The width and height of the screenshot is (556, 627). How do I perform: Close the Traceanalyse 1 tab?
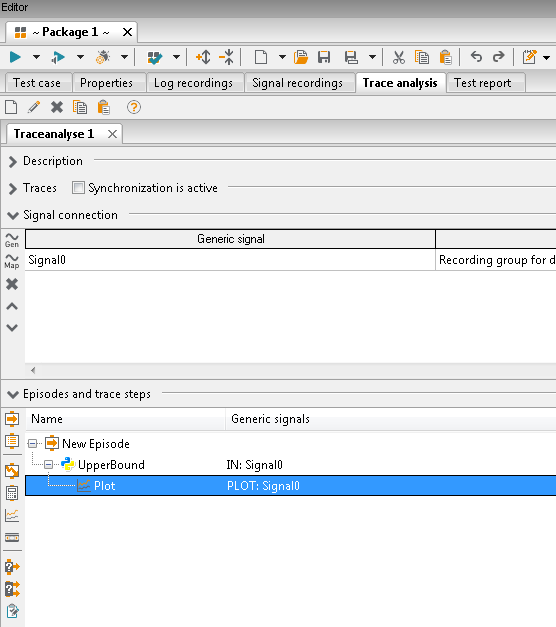tap(112, 134)
